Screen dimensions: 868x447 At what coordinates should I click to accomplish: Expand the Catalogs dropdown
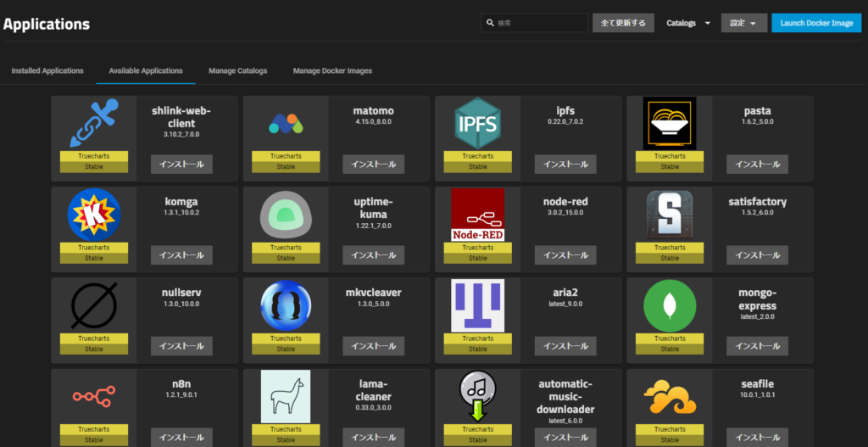tap(687, 23)
